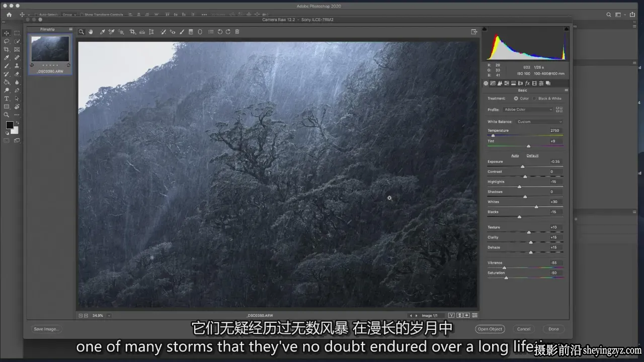Open the Detail panel tab
Screen dimensions: 644x362
pyautogui.click(x=500, y=83)
